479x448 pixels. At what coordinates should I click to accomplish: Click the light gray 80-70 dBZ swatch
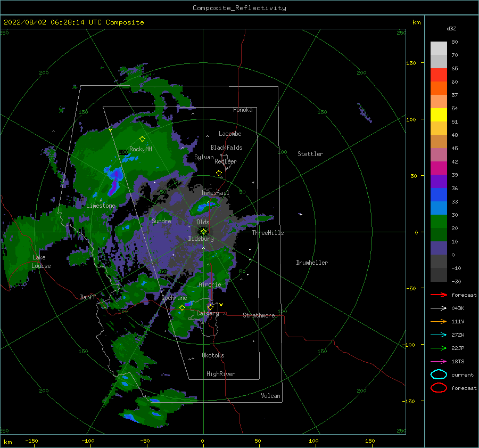439,48
